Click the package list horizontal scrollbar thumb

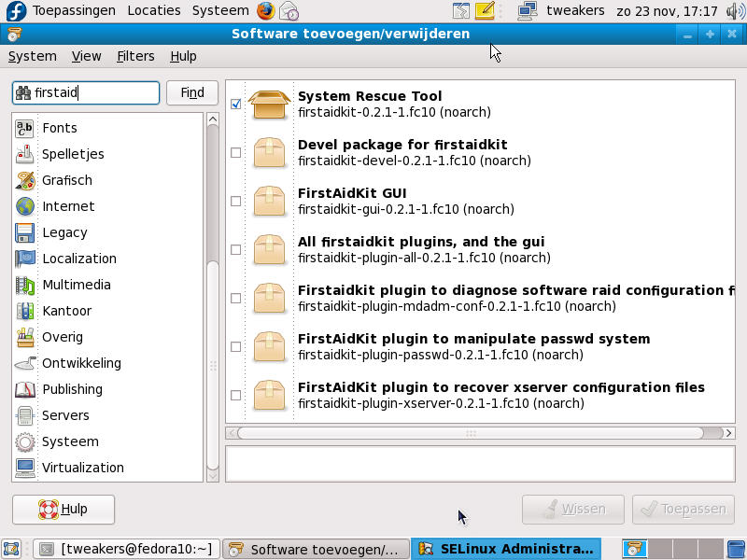471,433
